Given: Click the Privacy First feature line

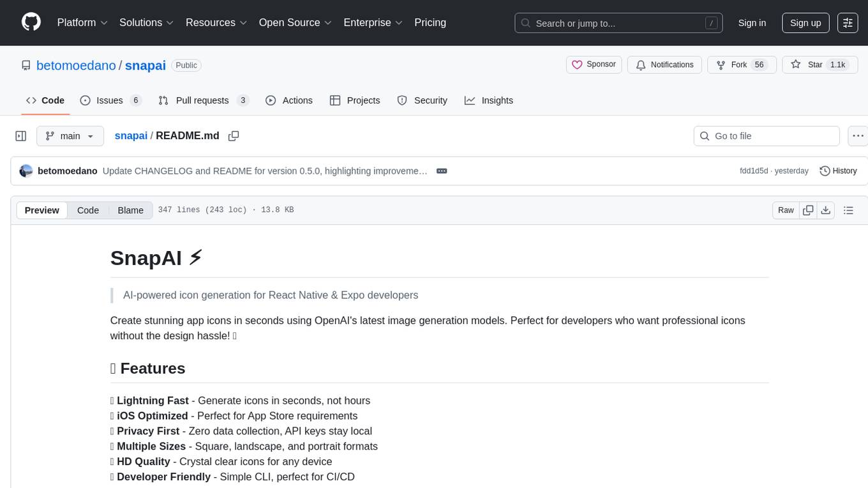Looking at the screenshot, I should 241,431.
